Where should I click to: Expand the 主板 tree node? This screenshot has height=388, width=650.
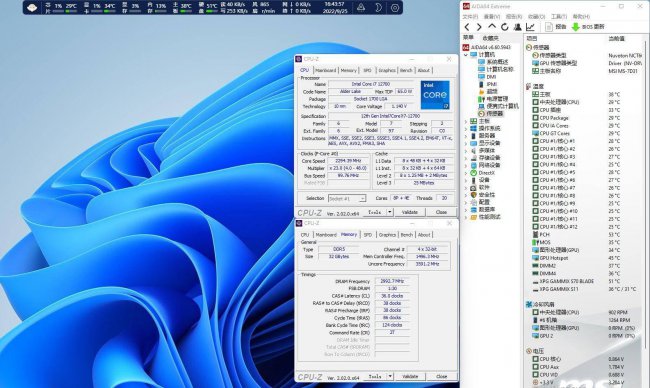(x=466, y=121)
